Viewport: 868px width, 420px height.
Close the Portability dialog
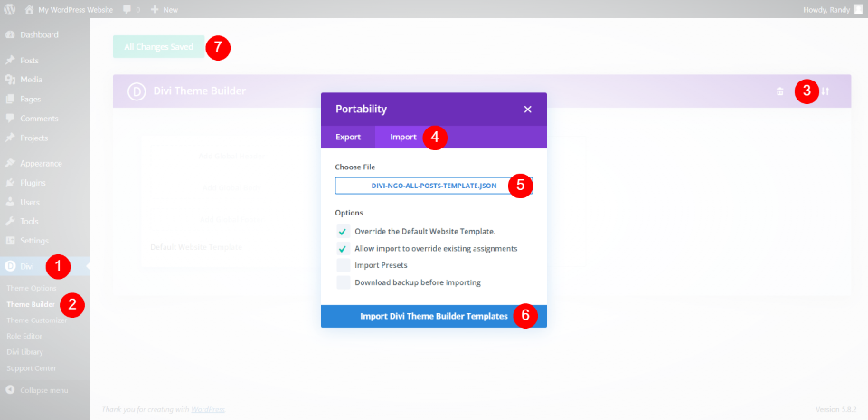pyautogui.click(x=527, y=110)
